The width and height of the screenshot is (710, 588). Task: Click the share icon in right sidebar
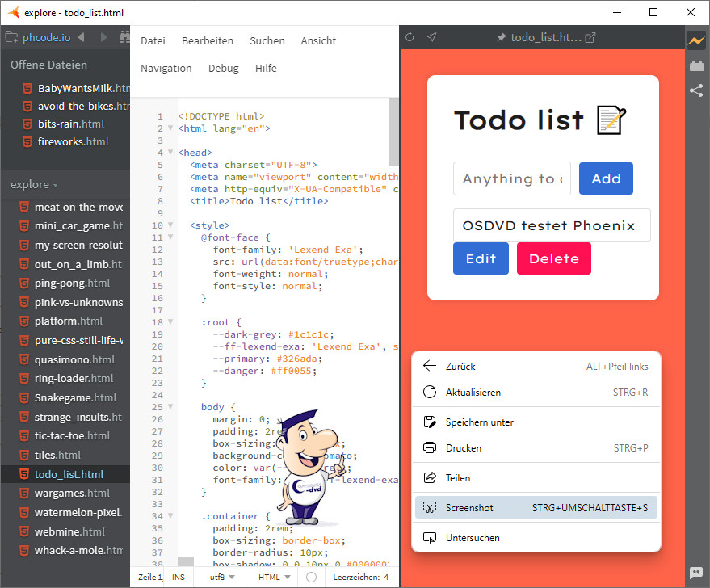pos(695,90)
